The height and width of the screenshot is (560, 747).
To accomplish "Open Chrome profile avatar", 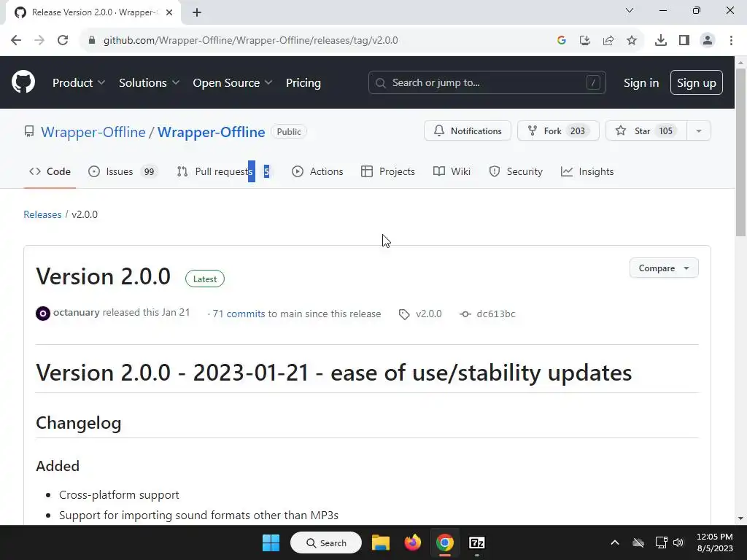I will pos(708,41).
